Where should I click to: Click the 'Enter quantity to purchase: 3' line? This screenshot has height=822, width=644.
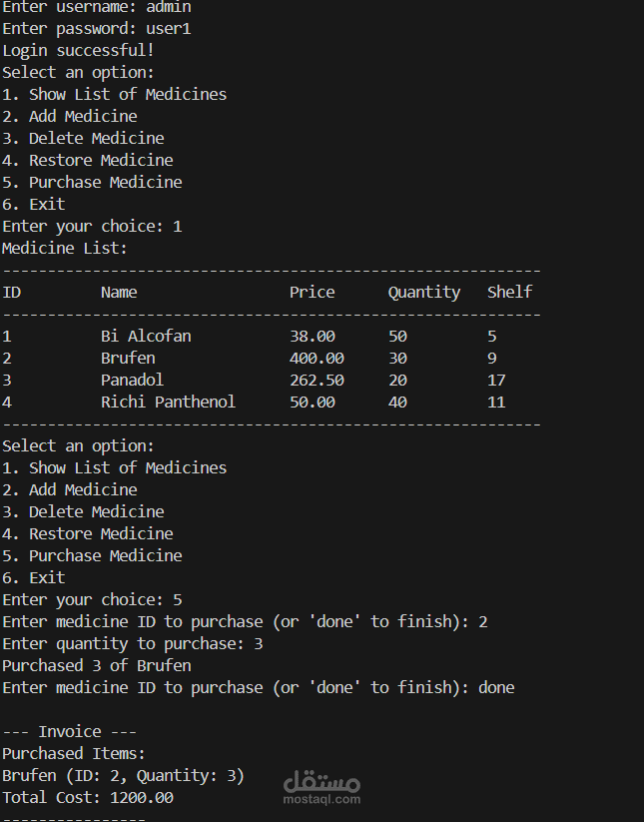tap(133, 644)
